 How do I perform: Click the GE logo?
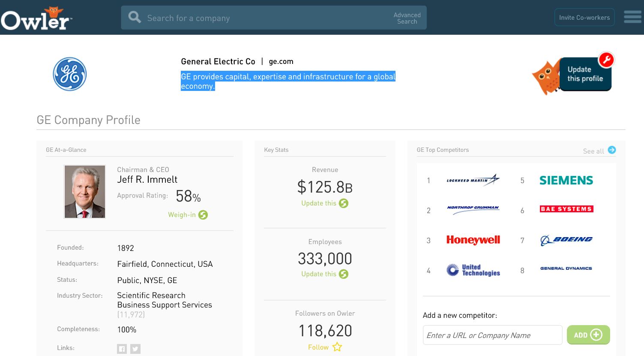[70, 74]
